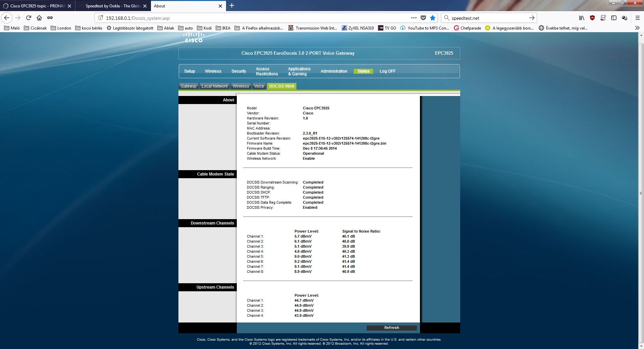Image resolution: width=644 pixels, height=349 pixels.
Task: Open the uBlock Origin extension
Action: coord(592,18)
